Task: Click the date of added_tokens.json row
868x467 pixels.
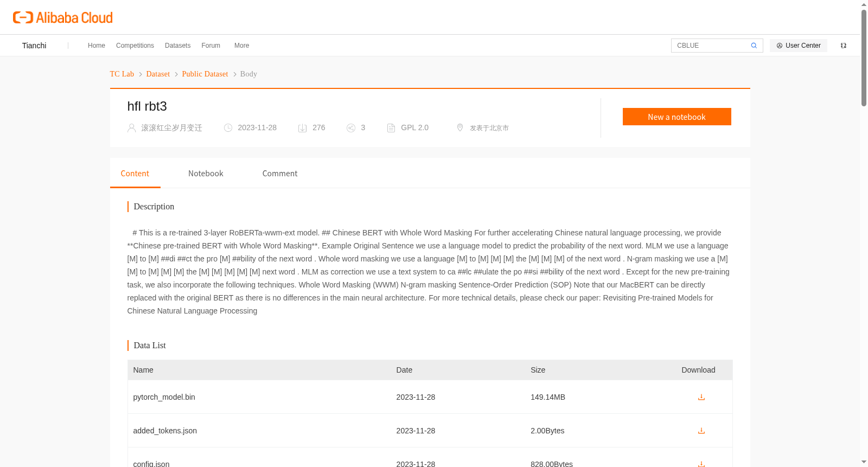Action: click(416, 431)
